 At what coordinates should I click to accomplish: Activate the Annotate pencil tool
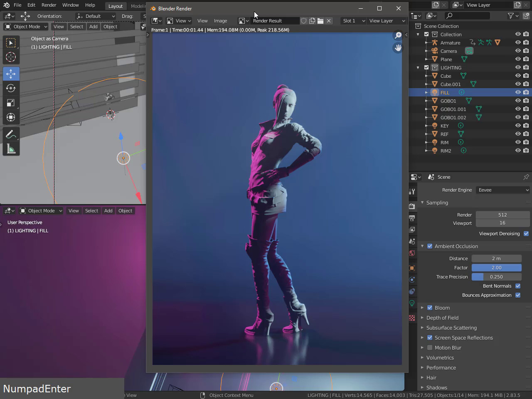pyautogui.click(x=11, y=134)
